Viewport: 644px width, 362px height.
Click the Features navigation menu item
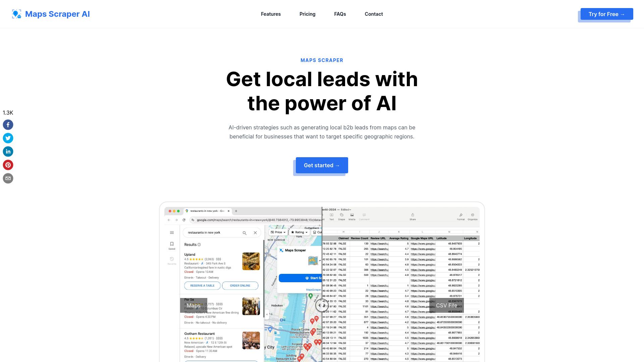click(x=271, y=14)
